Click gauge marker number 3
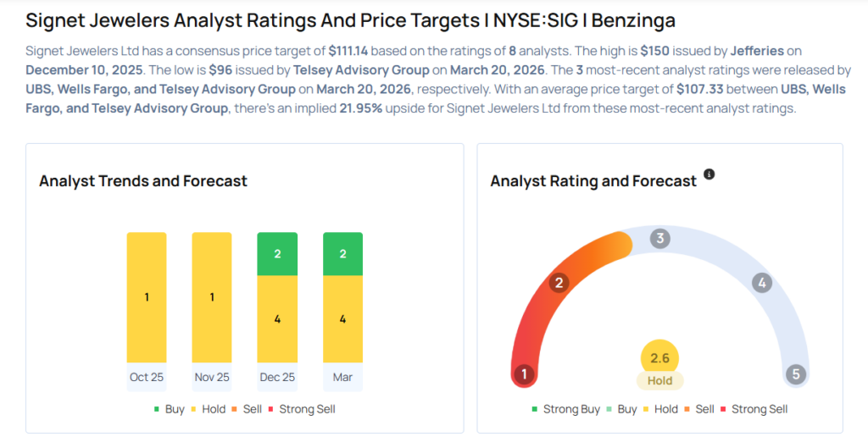The width and height of the screenshot is (868, 437). point(659,239)
